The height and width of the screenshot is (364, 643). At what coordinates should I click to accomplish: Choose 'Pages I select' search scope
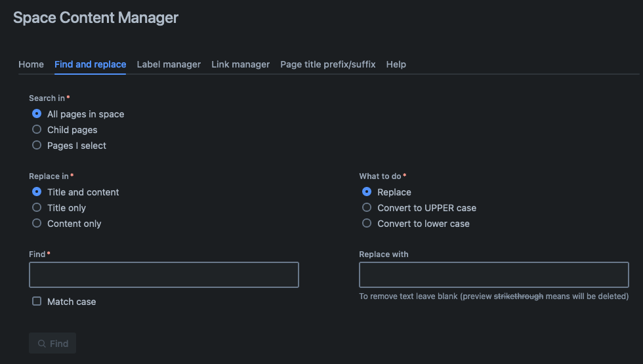37,146
